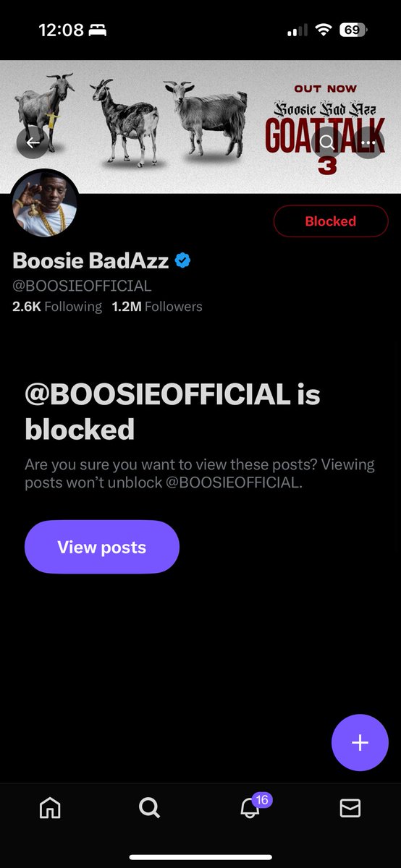This screenshot has height=868, width=401.
Task: Tap the blue verified badge
Action: click(x=183, y=260)
